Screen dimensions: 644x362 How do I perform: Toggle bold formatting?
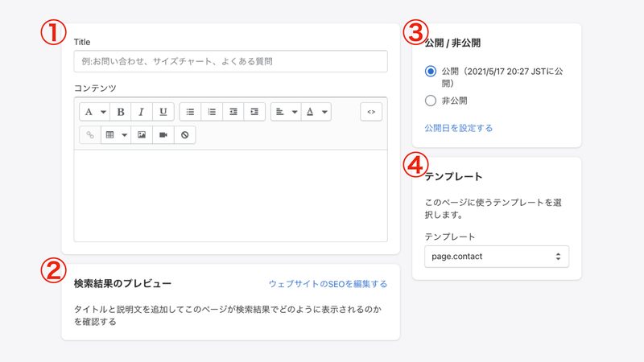[120, 112]
